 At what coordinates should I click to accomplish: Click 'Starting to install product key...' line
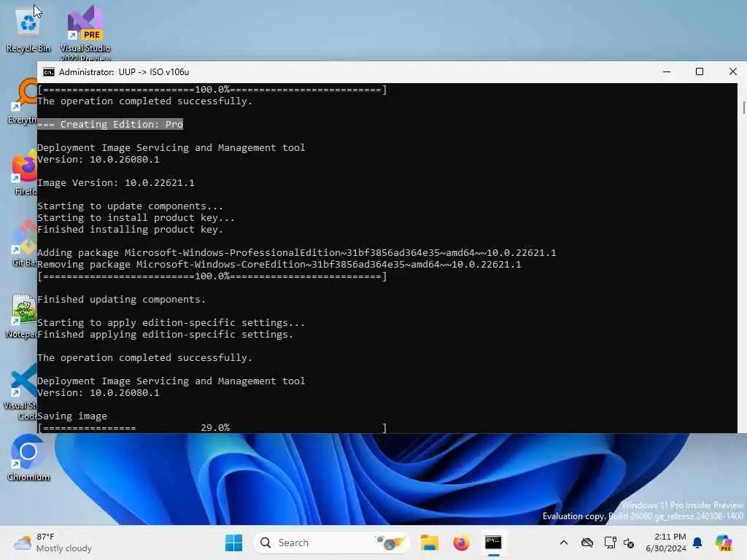point(136,217)
